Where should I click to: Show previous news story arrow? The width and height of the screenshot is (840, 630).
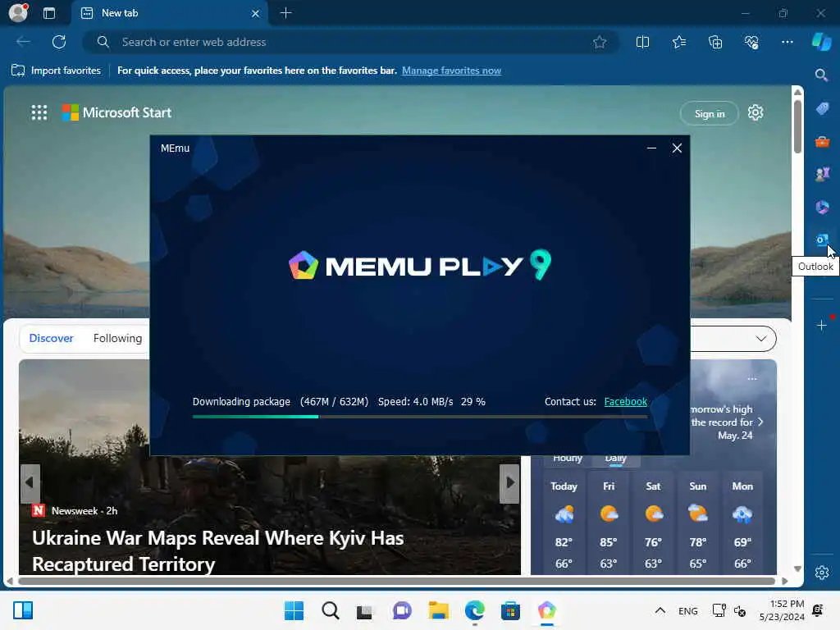(x=30, y=482)
